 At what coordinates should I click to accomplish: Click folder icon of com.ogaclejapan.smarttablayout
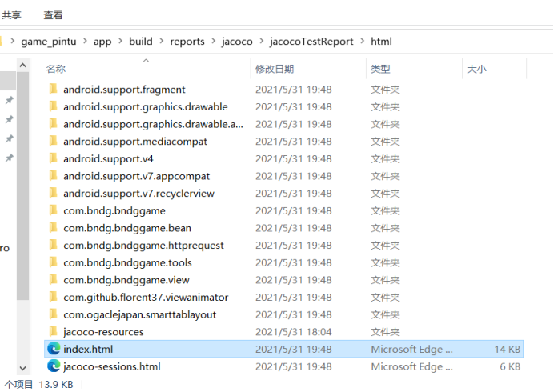(x=54, y=314)
